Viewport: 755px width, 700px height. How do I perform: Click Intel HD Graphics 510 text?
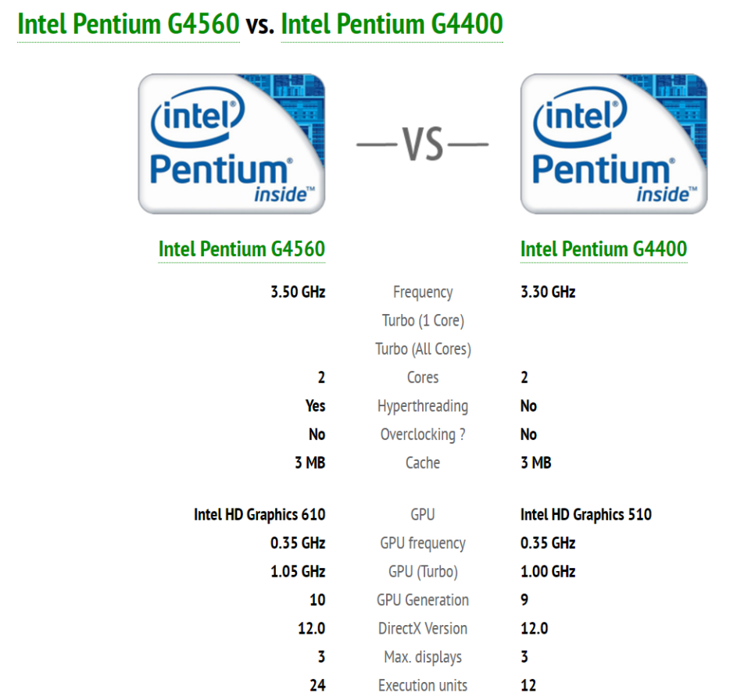coord(586,515)
